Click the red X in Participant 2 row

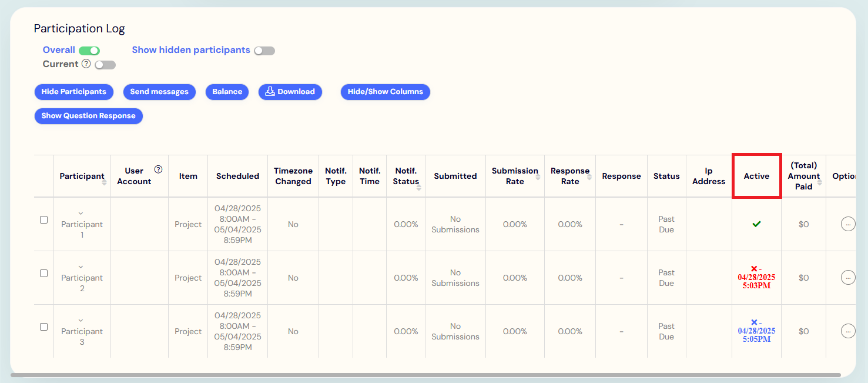coord(754,269)
